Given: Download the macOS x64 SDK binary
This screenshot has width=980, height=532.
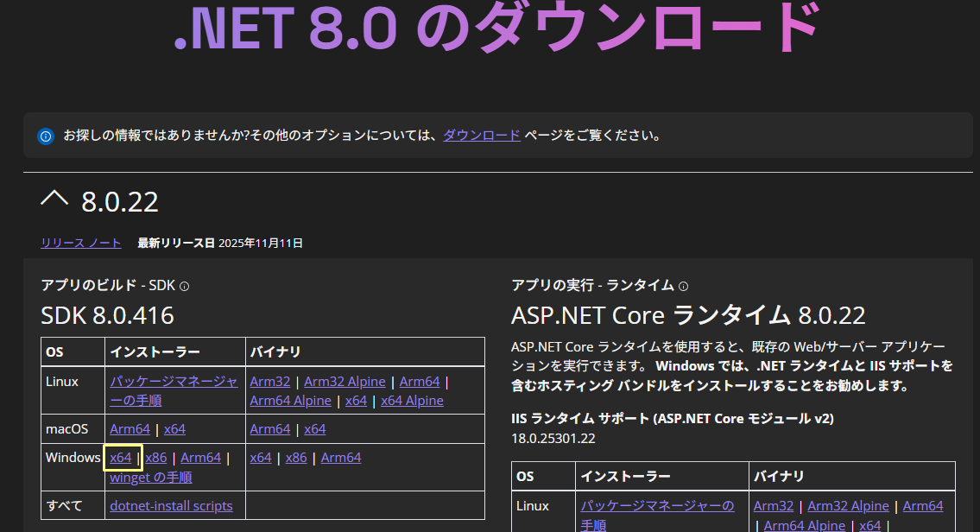Looking at the screenshot, I should pos(315,429).
